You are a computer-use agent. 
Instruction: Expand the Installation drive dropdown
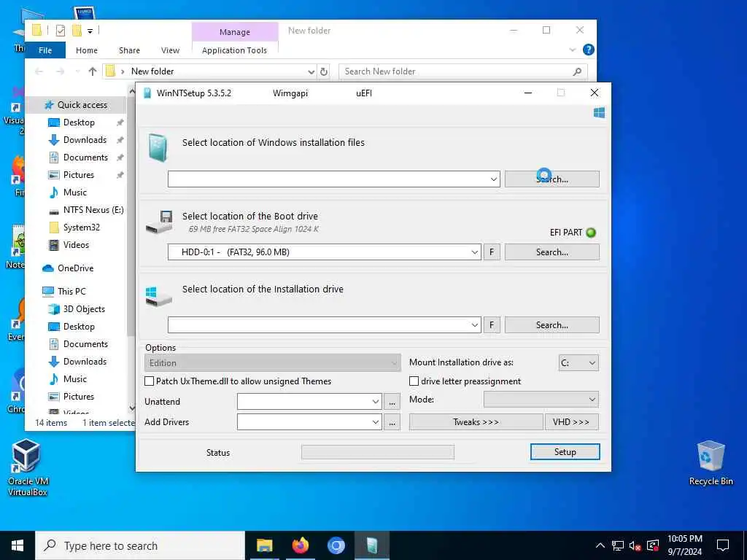pyautogui.click(x=474, y=324)
